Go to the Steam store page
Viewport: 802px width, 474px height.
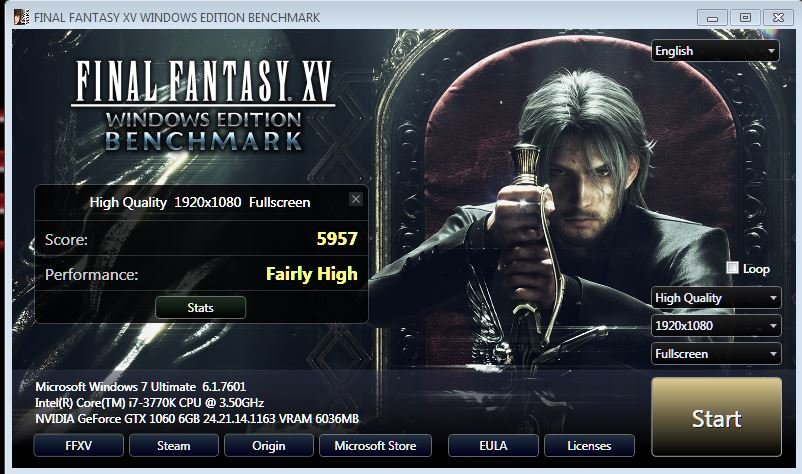173,445
